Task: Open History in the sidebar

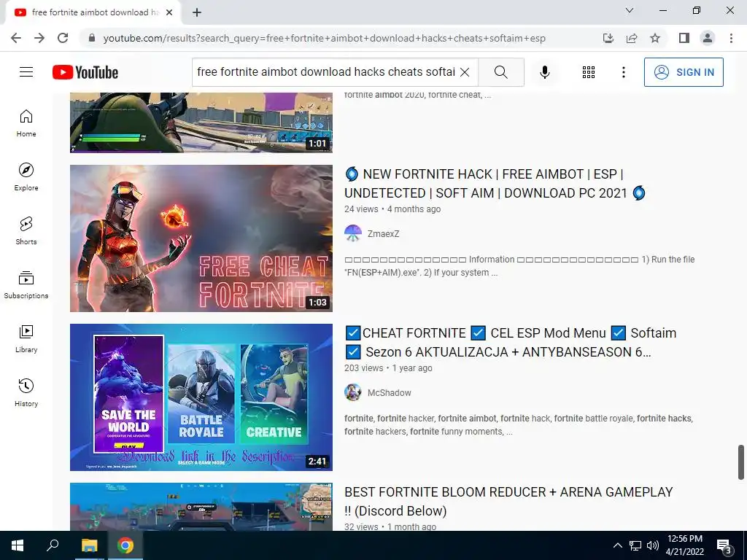Action: pyautogui.click(x=26, y=392)
